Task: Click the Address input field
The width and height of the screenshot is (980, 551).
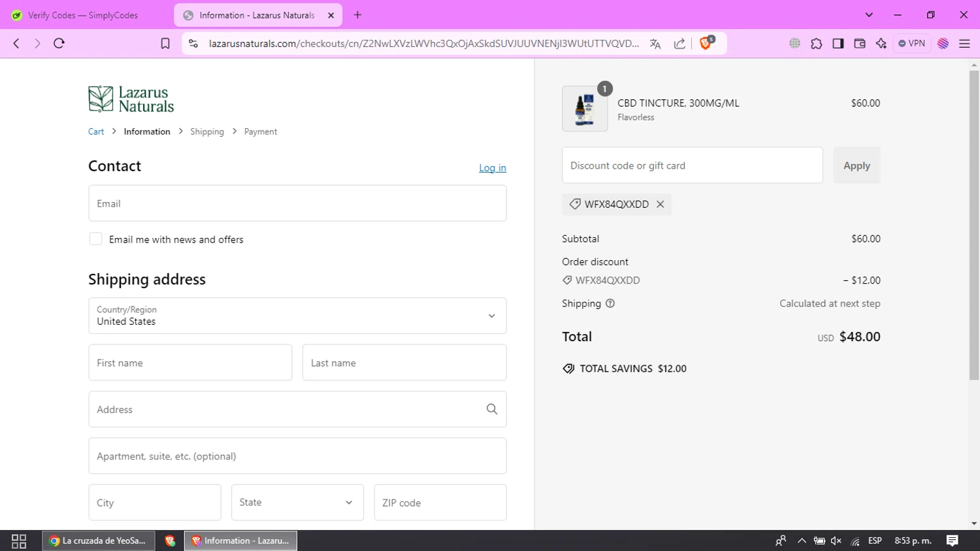Action: tap(297, 409)
